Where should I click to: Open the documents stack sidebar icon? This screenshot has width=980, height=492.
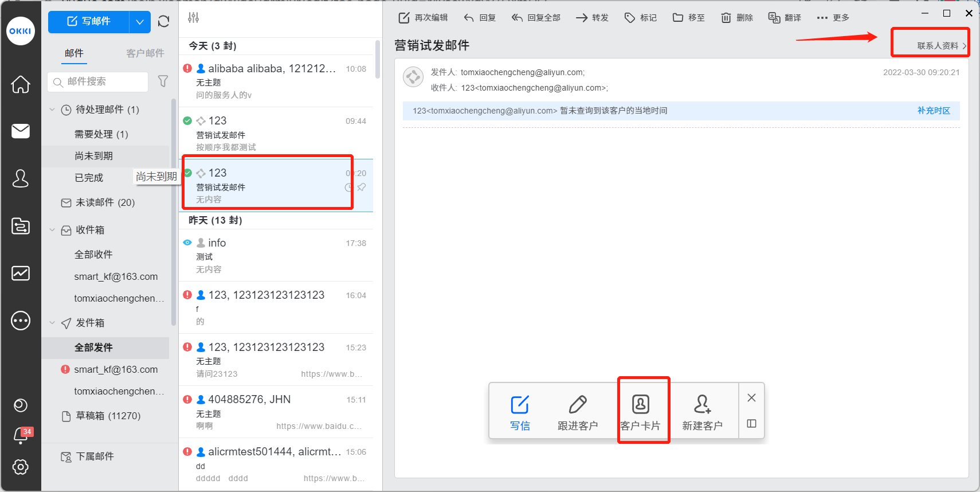[x=21, y=226]
